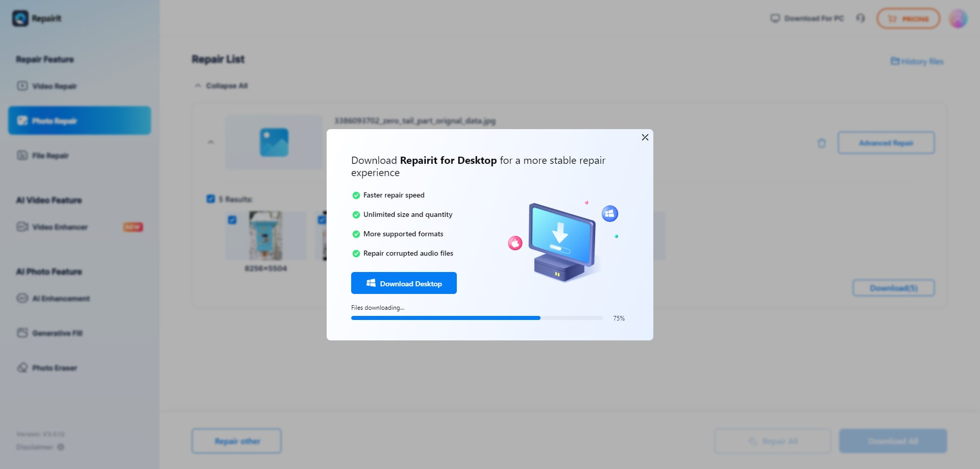Click the File Repair document icon
980x469 pixels.
click(x=22, y=155)
